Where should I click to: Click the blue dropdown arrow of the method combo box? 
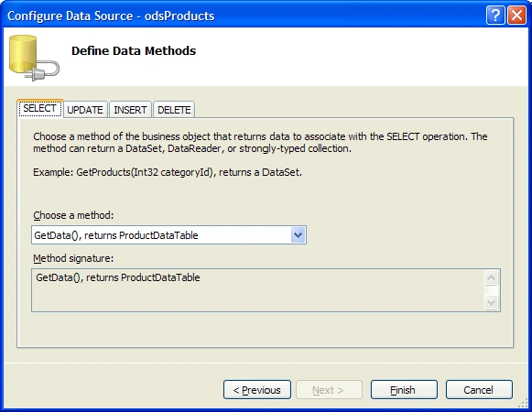click(x=298, y=235)
